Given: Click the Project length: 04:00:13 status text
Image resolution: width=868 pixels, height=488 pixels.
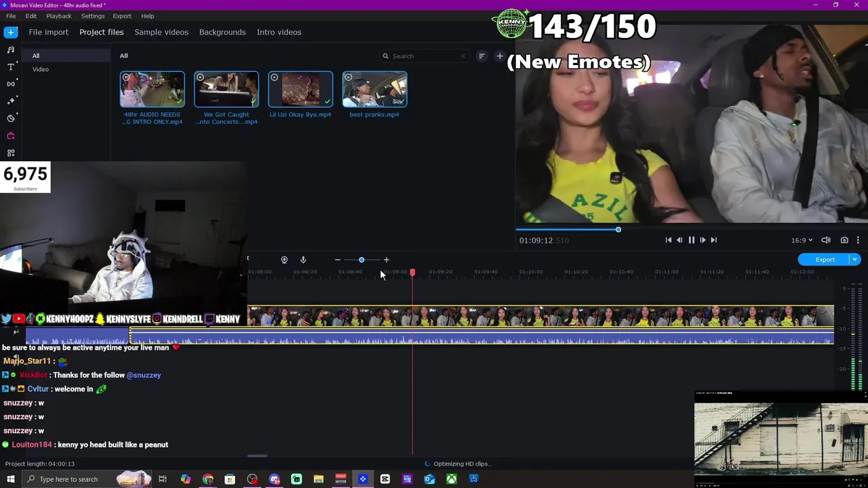Looking at the screenshot, I should (x=40, y=464).
